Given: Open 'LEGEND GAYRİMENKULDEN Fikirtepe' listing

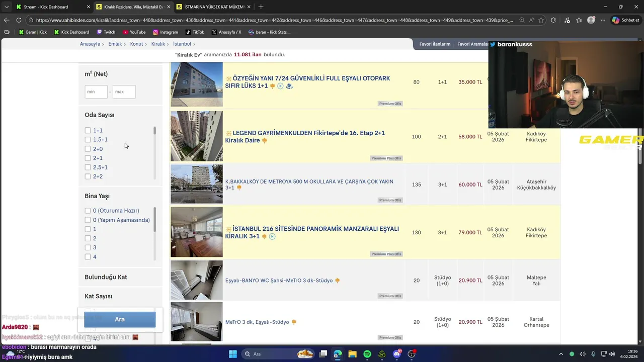Looking at the screenshot, I should [x=305, y=137].
